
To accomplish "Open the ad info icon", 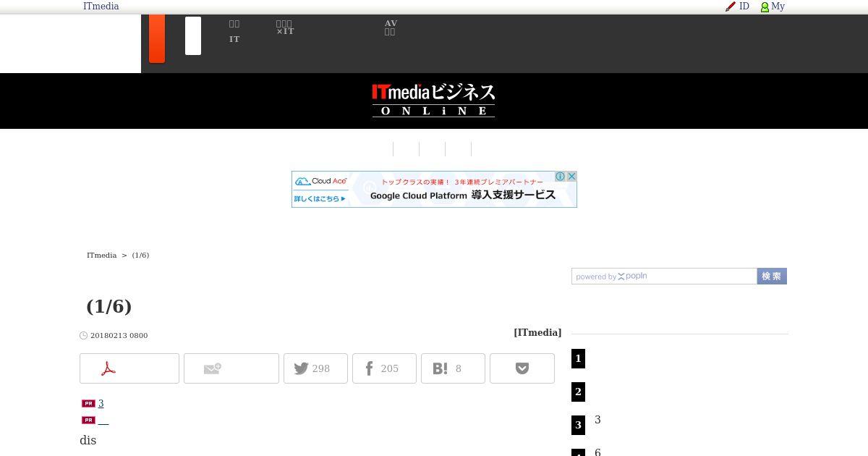I will 560,177.
